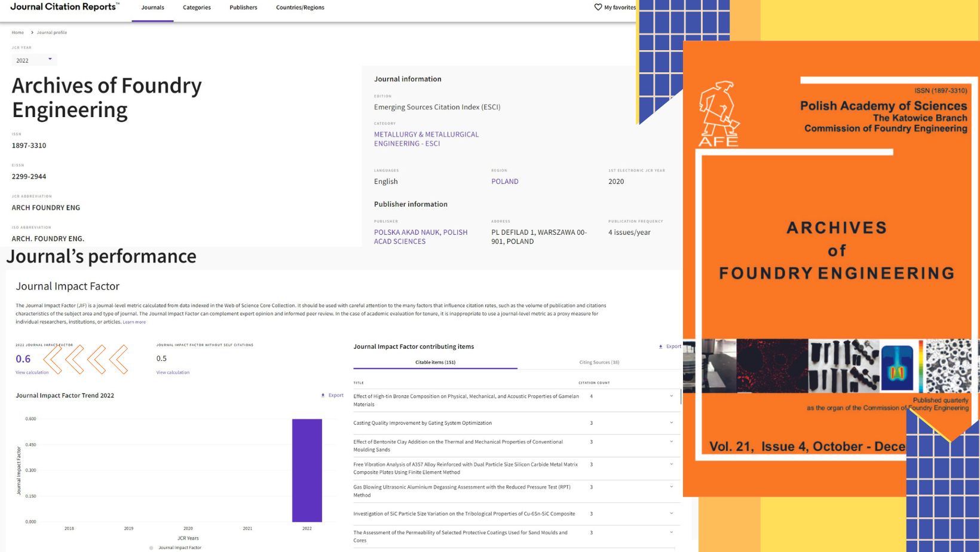Click the '4 issues/year' frequency text
Viewport: 980px width, 552px height.
(629, 232)
